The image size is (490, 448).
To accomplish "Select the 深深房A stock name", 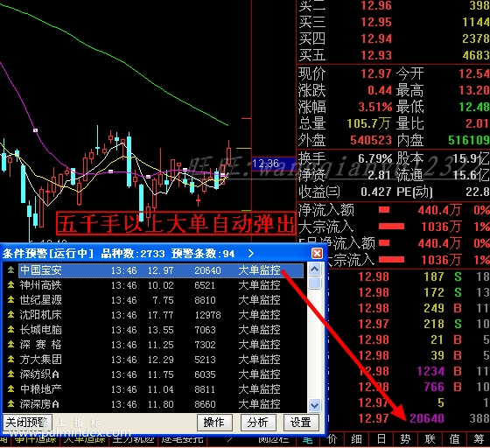I will (39, 404).
